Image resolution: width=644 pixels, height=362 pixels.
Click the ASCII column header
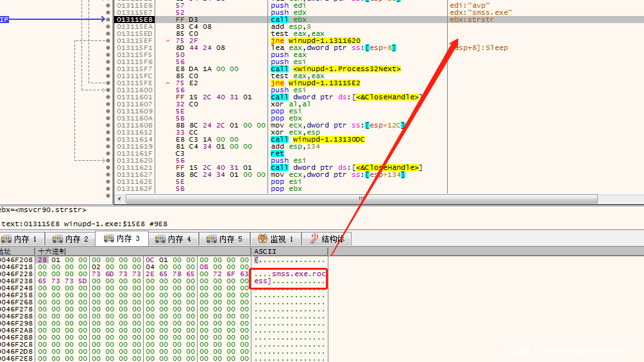(x=265, y=251)
